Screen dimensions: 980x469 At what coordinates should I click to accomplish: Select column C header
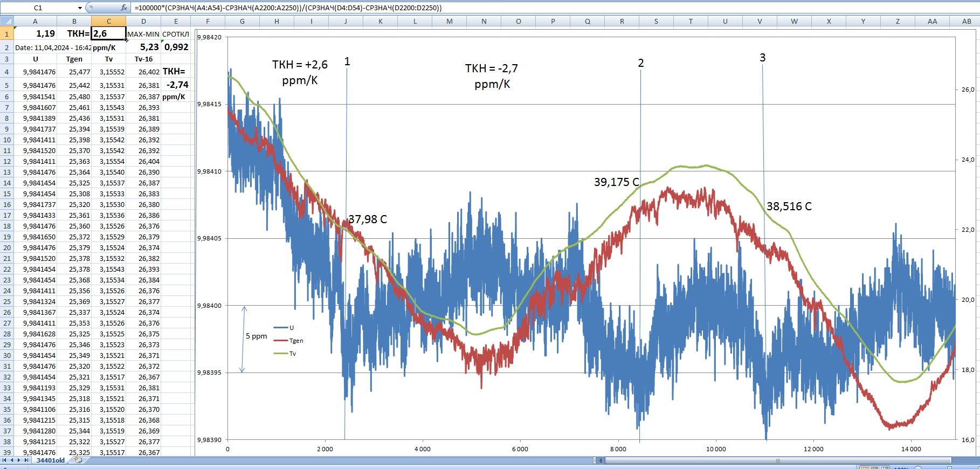[109, 22]
